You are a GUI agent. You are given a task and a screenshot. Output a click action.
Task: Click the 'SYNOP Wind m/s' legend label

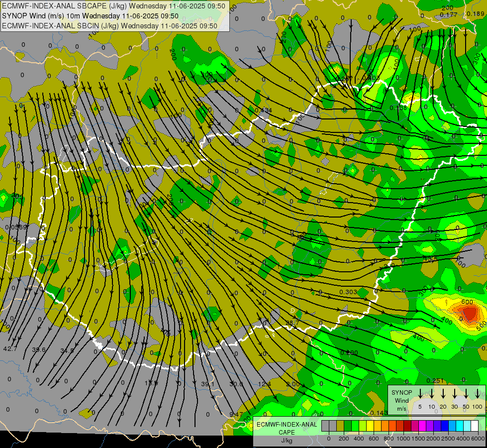401,400
